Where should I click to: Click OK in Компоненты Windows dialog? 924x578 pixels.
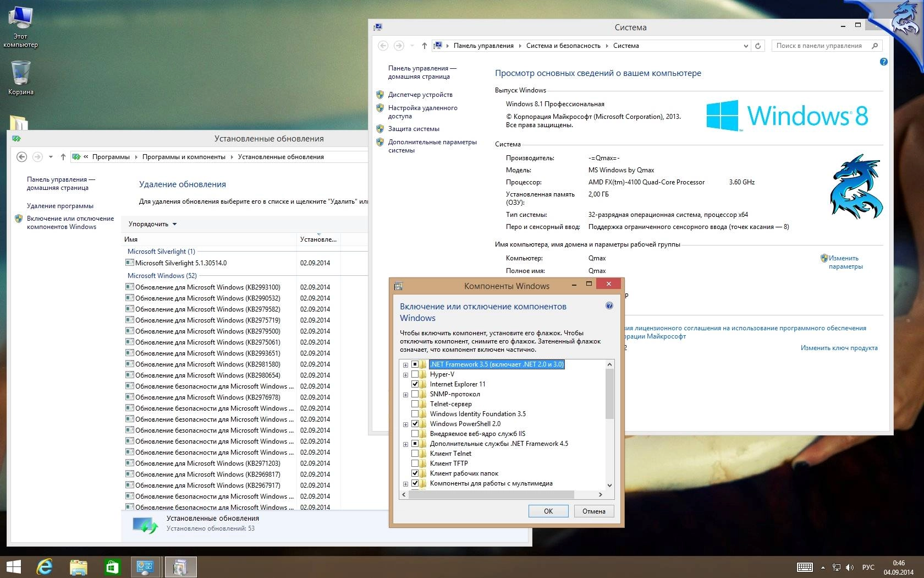[x=548, y=511]
